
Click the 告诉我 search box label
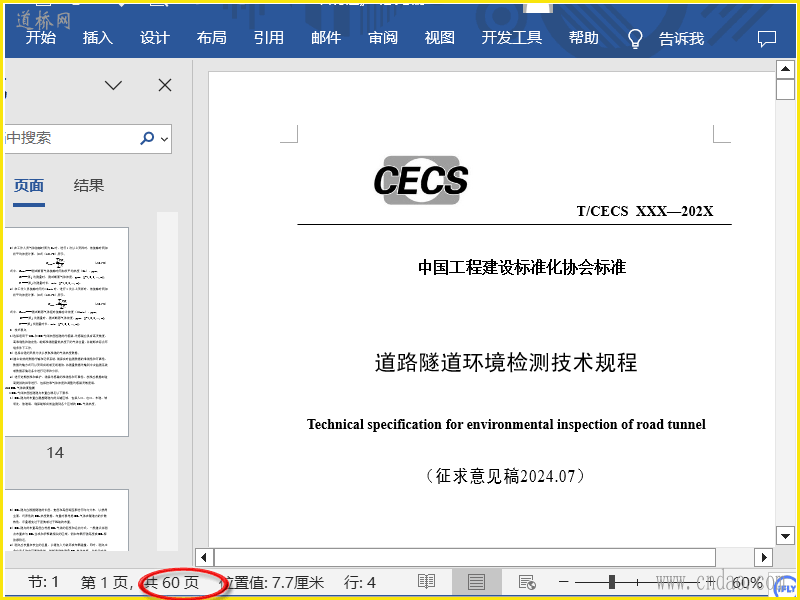tap(682, 39)
